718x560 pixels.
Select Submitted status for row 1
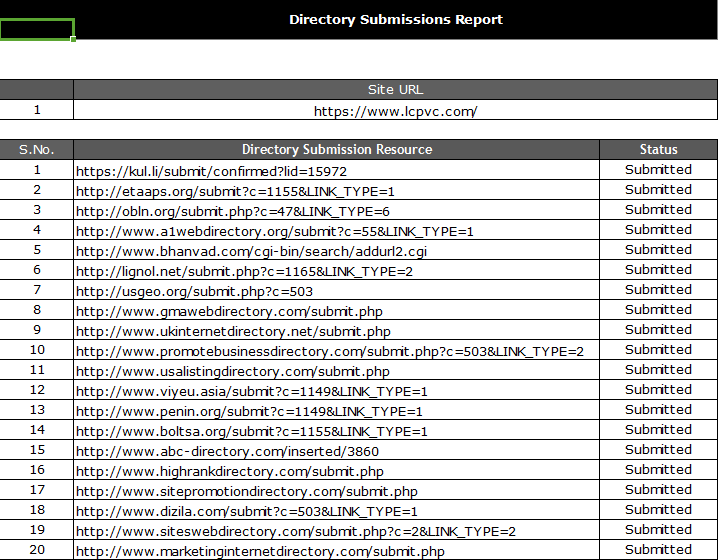coord(658,170)
